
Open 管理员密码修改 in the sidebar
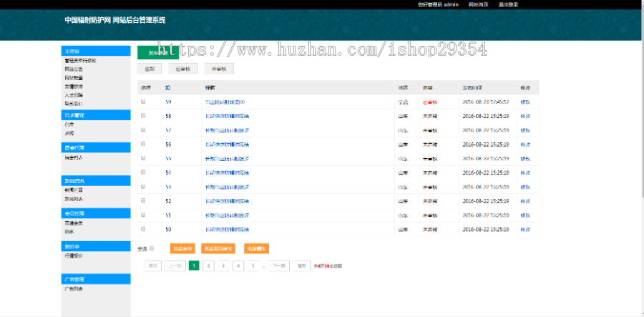pos(80,61)
